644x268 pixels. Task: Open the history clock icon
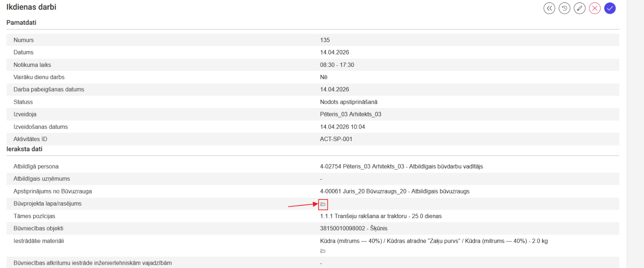[x=564, y=8]
